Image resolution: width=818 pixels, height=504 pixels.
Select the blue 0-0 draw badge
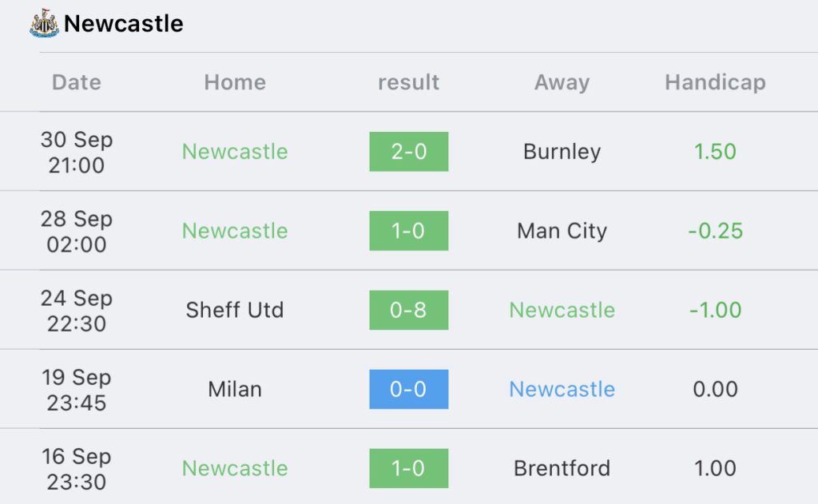point(408,389)
